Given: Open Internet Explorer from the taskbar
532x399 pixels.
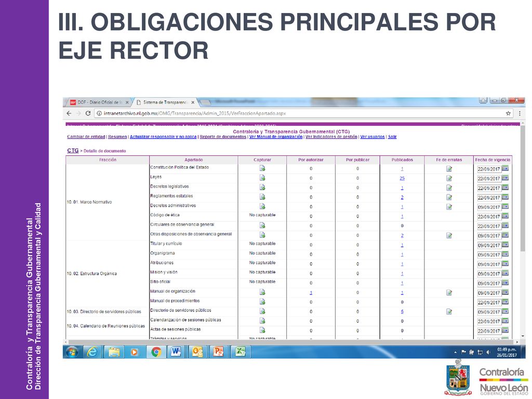Looking at the screenshot, I should pyautogui.click(x=92, y=352).
